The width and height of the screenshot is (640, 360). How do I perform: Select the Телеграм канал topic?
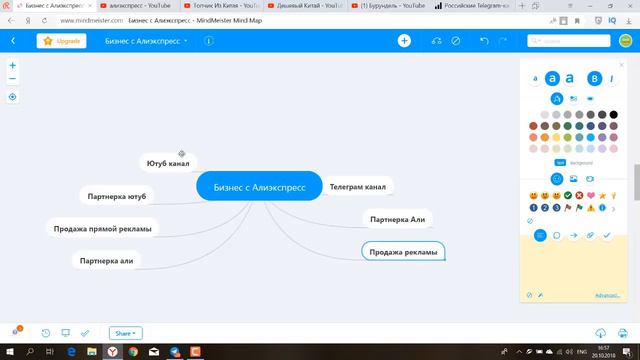tap(358, 187)
